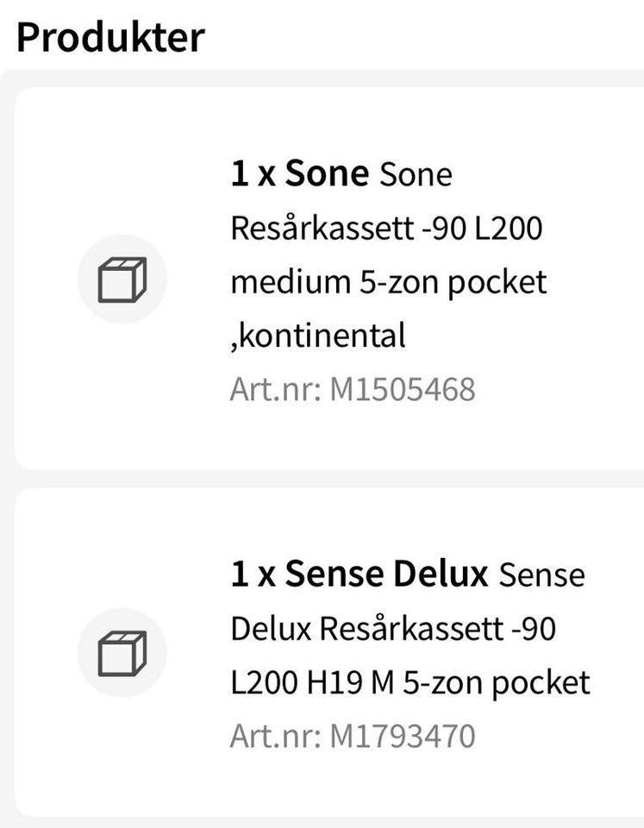Click the box icon beside the Sone product

pos(122,279)
